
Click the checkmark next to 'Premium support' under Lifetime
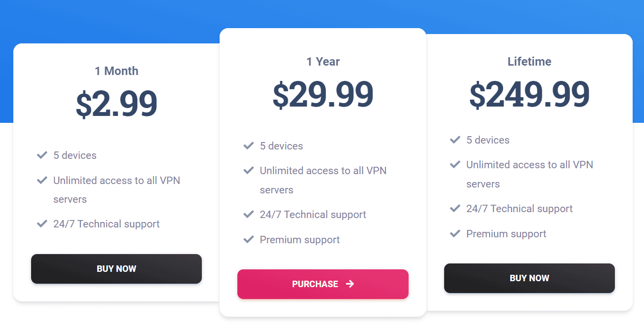click(455, 233)
